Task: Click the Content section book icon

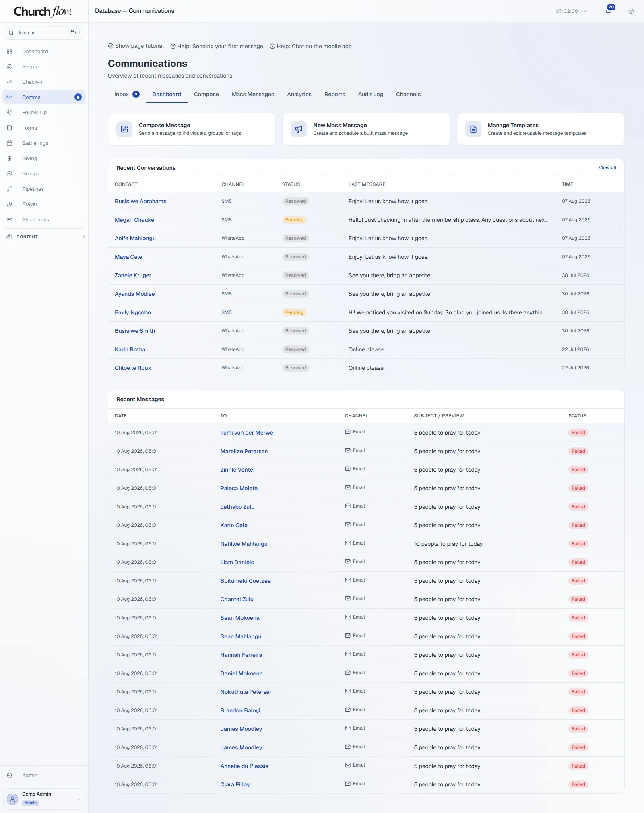Action: click(x=9, y=237)
